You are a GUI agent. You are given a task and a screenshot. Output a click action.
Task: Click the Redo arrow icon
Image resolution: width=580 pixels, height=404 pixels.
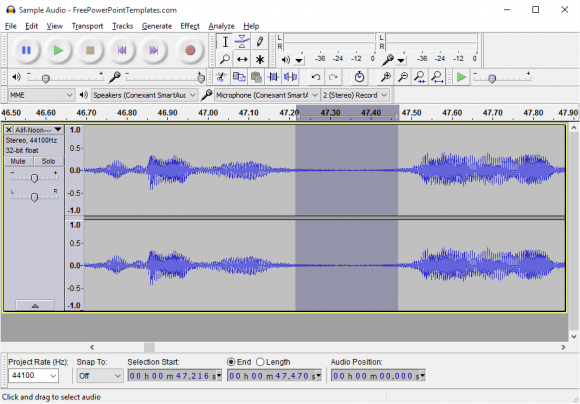[333, 77]
